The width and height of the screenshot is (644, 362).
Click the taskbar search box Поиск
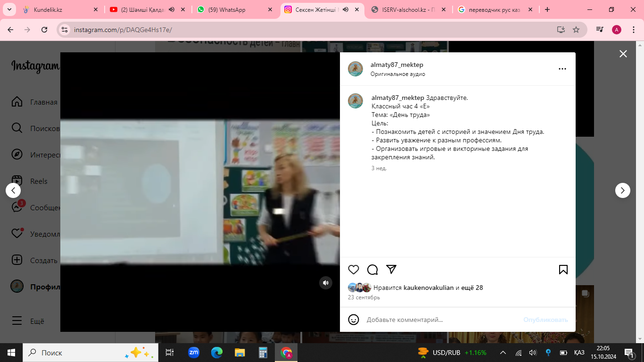(x=91, y=353)
